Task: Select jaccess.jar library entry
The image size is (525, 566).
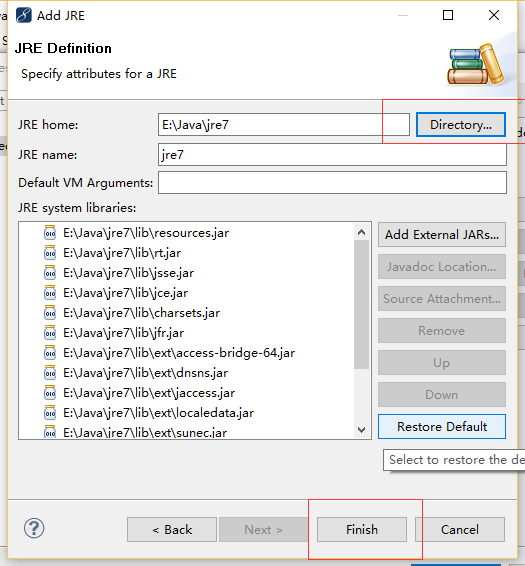Action: (x=149, y=393)
